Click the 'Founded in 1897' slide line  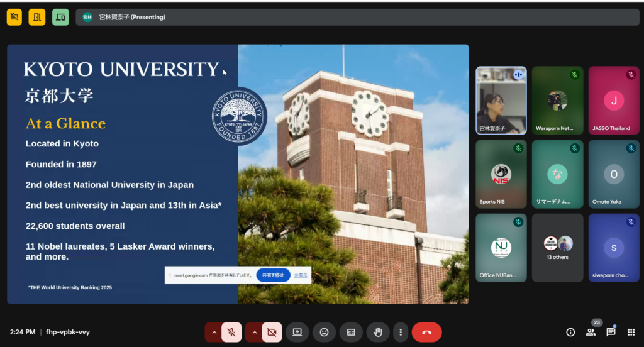pos(61,164)
